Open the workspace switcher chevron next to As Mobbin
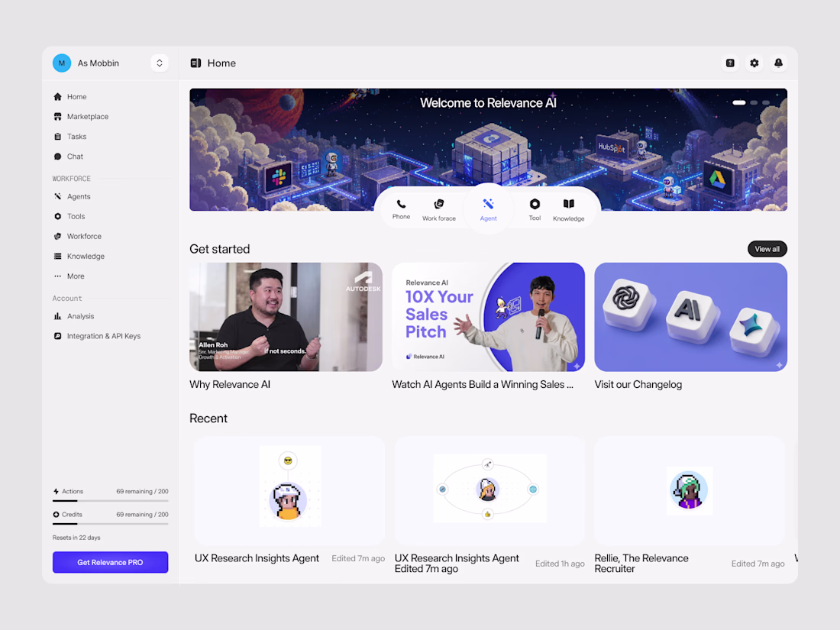This screenshot has height=630, width=840. pyautogui.click(x=159, y=63)
